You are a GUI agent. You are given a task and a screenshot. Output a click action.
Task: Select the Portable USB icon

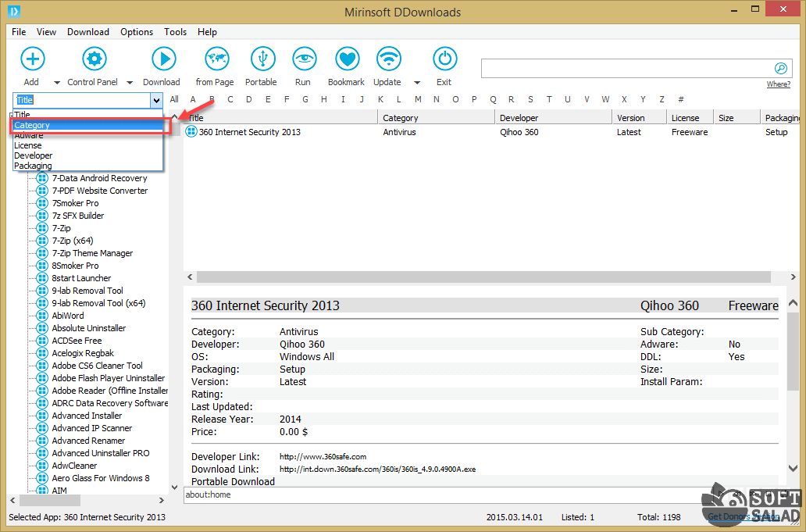click(x=262, y=59)
